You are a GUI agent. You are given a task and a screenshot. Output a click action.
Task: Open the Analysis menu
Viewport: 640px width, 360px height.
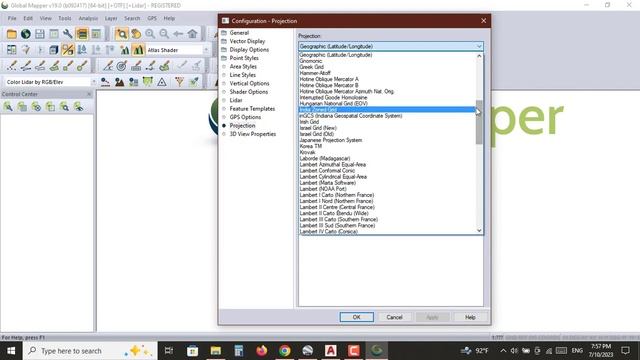88,18
